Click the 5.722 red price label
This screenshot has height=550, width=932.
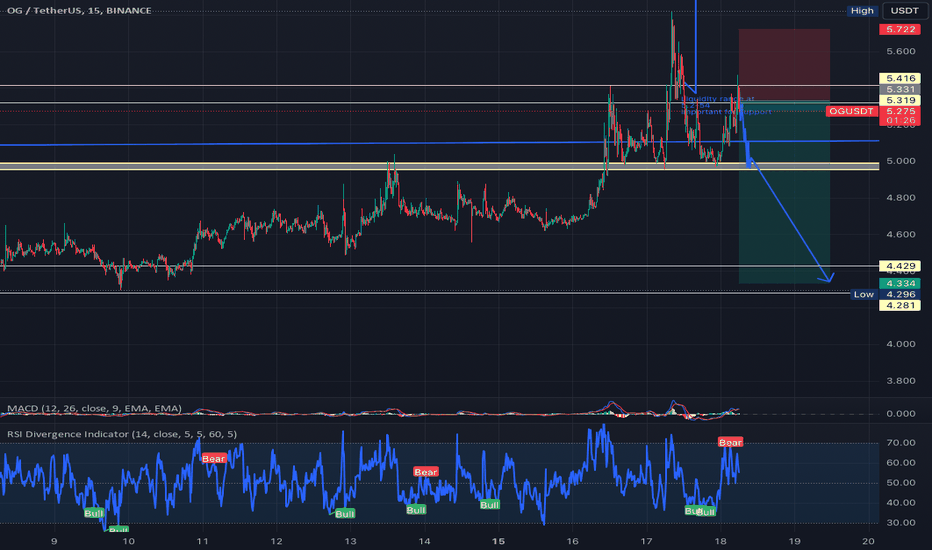point(899,29)
